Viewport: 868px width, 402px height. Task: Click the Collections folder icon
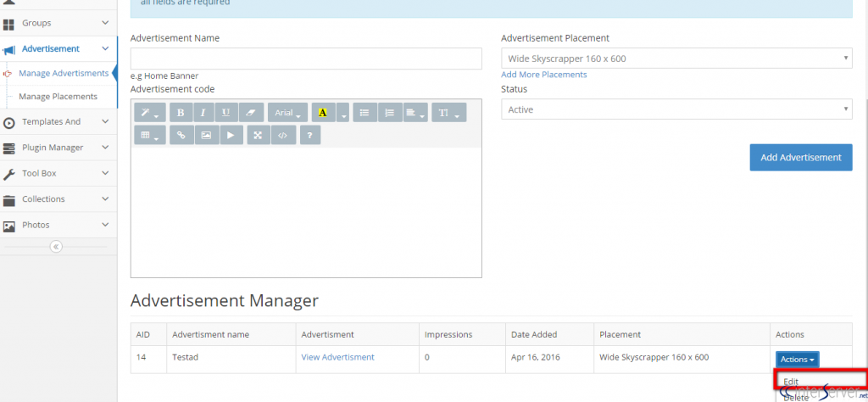pyautogui.click(x=8, y=200)
